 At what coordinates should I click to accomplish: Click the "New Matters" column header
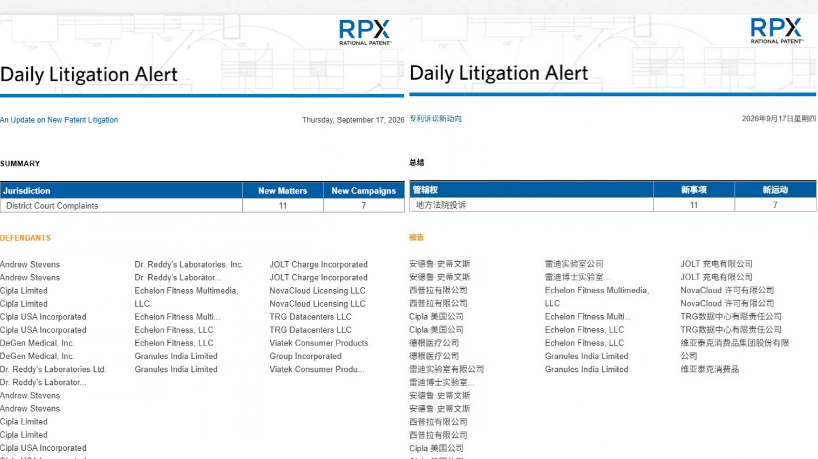point(283,190)
